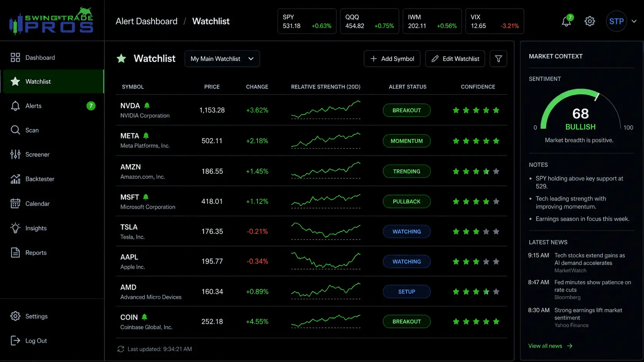Go to the Alerts sidebar label
644x362 pixels.
click(34, 106)
